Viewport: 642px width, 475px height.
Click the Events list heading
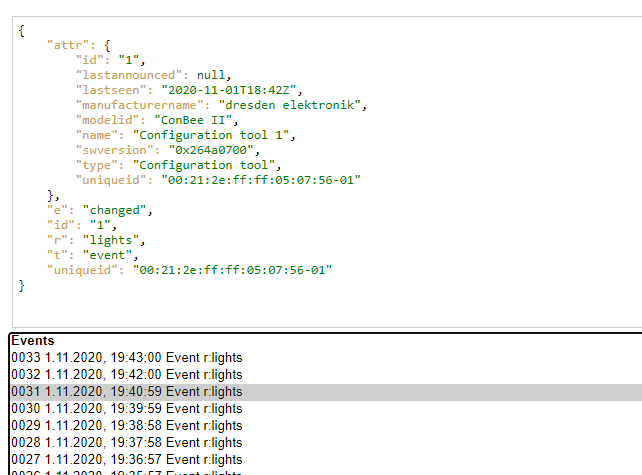coord(33,341)
